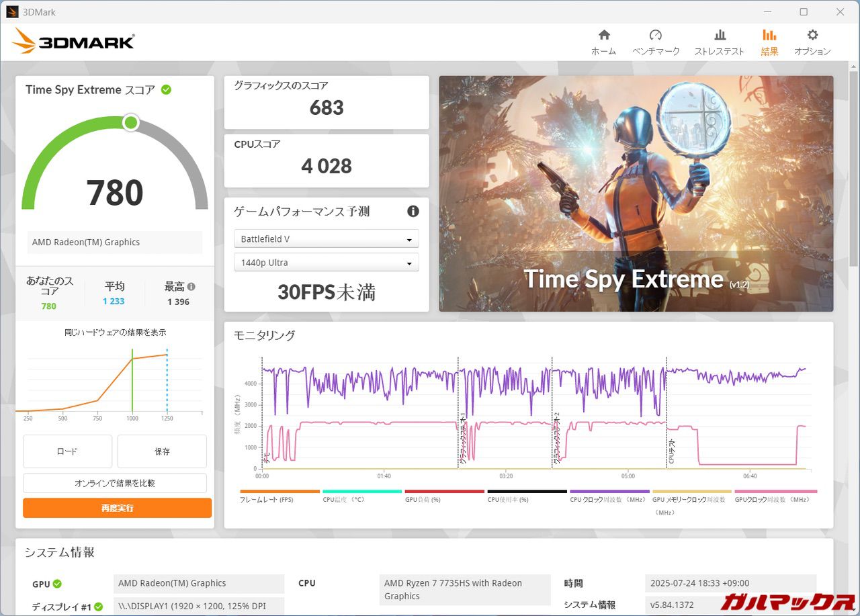The width and height of the screenshot is (860, 616).
Task: Click the GPU green check mark
Action: (x=57, y=584)
